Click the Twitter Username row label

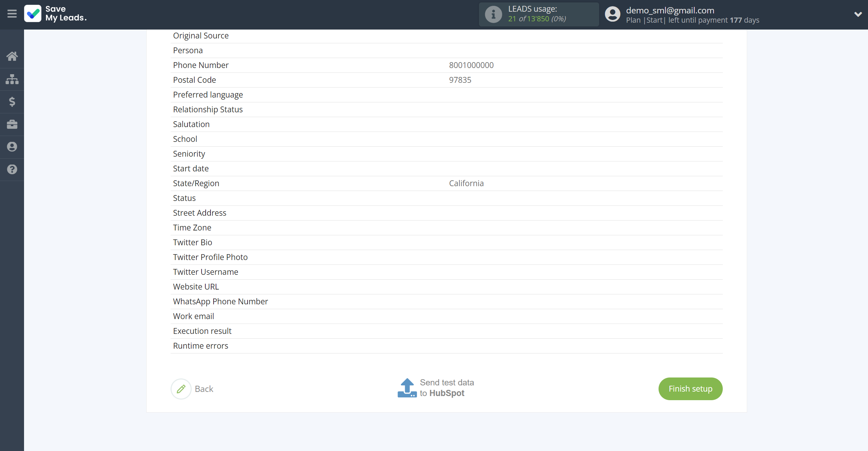tap(205, 272)
